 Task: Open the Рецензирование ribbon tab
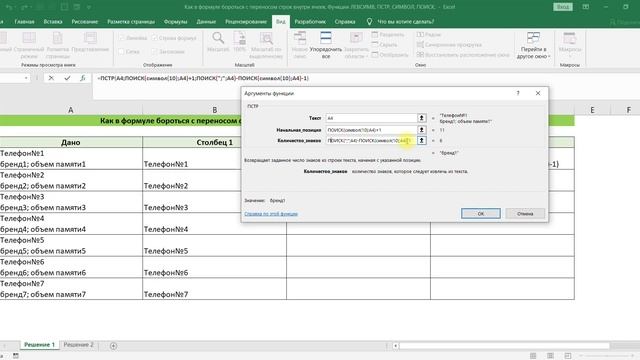click(x=246, y=22)
